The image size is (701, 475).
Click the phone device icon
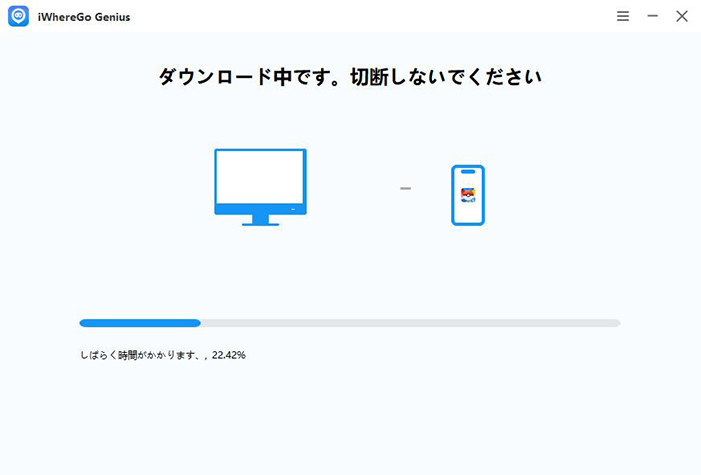click(468, 195)
